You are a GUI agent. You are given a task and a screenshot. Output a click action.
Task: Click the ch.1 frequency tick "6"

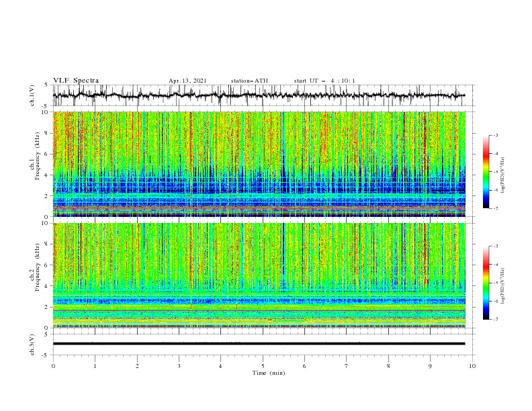click(x=48, y=154)
